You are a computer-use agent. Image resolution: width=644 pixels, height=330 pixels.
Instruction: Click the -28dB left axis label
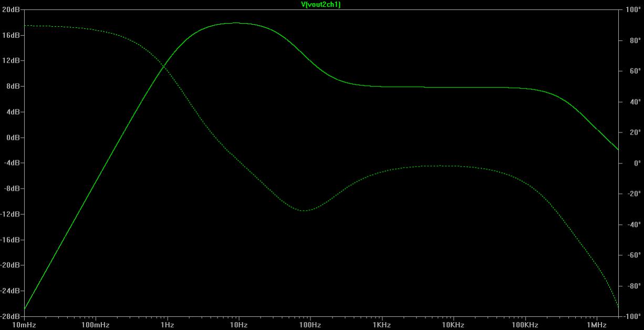10,316
